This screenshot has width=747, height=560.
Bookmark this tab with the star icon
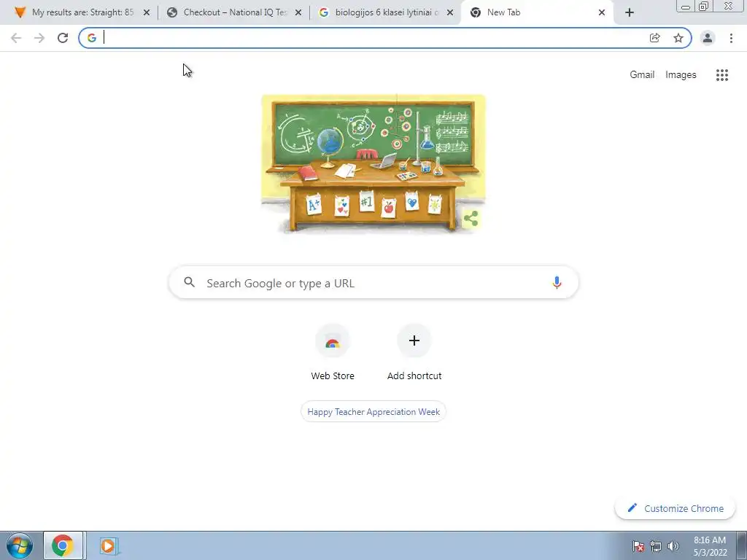coord(678,38)
